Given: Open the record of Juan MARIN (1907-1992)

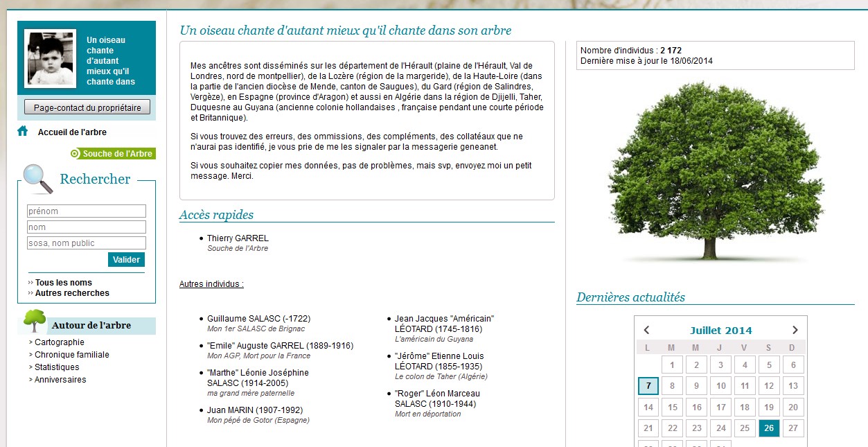Looking at the screenshot, I should 254,410.
